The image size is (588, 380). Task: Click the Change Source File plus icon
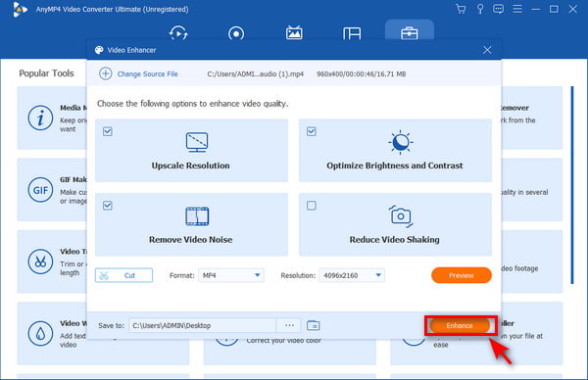(x=106, y=73)
